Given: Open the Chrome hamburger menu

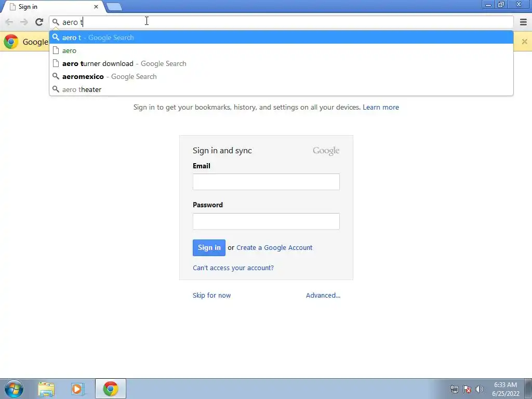Looking at the screenshot, I should [x=523, y=22].
